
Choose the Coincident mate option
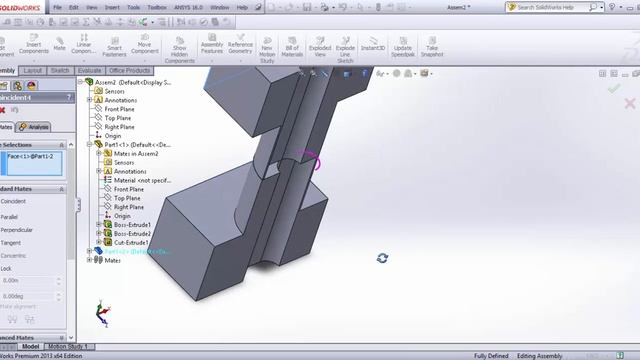pos(13,201)
